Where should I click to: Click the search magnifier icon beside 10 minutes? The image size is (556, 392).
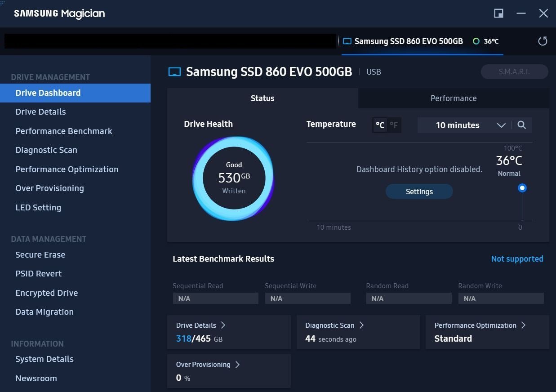[x=521, y=125]
